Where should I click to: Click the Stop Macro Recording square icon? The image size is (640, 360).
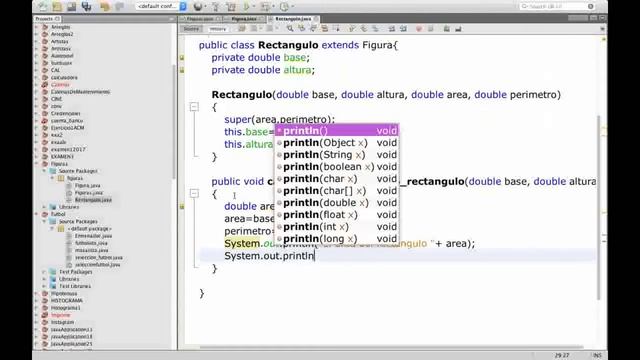tap(430, 29)
